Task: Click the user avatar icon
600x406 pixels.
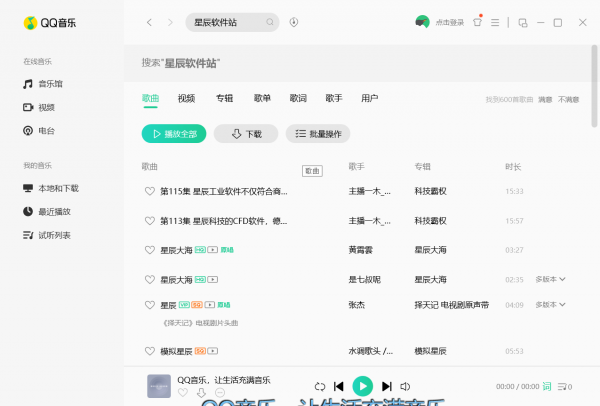Action: 422,22
